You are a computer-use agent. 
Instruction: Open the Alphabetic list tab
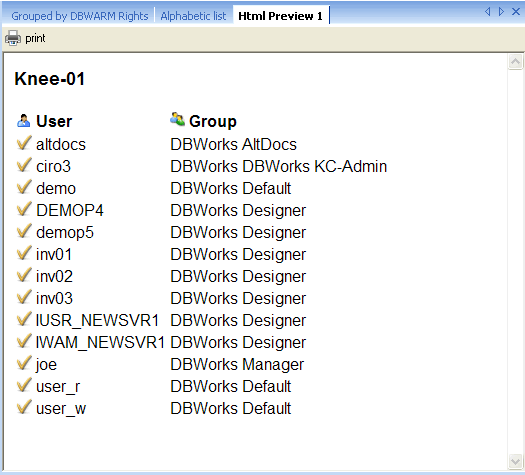coord(193,16)
